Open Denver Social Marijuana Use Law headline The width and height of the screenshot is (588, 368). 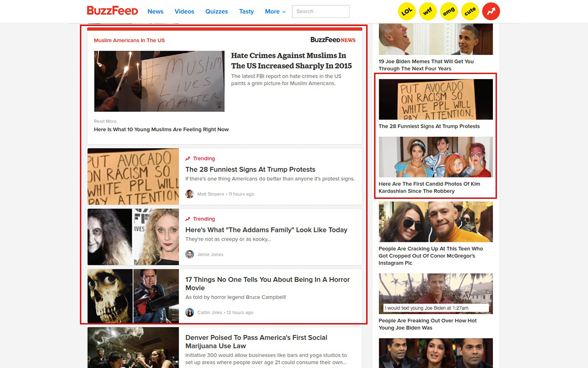pos(256,342)
